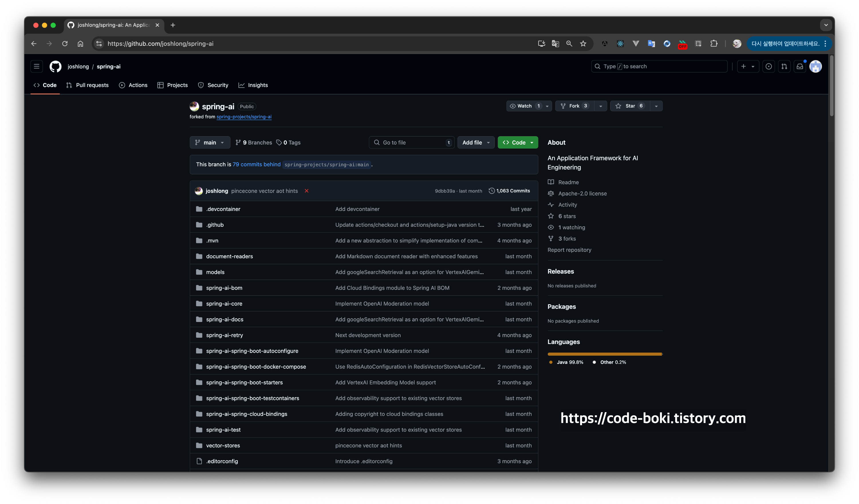Viewport: 859px width, 504px height.
Task: Click the issues icon in header
Action: [768, 66]
